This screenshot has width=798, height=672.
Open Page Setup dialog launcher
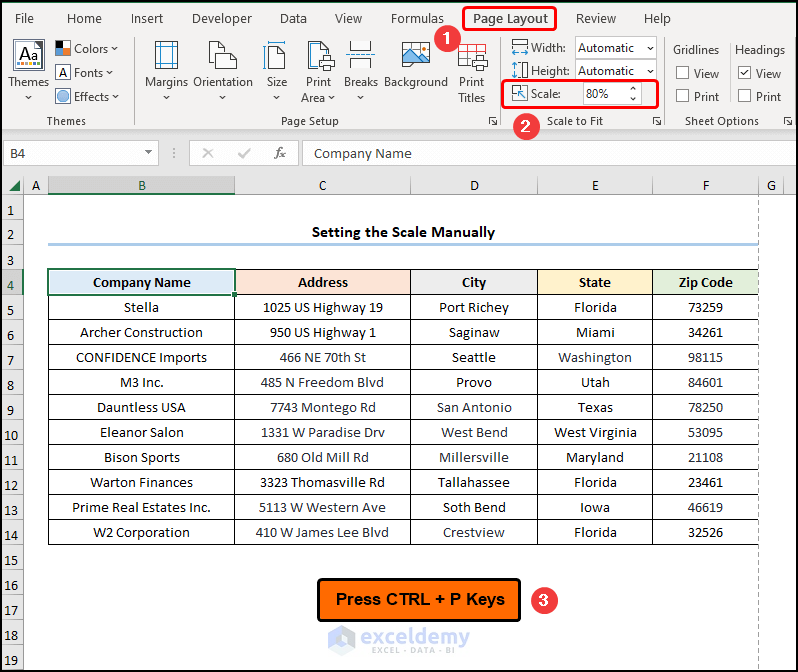tap(493, 121)
